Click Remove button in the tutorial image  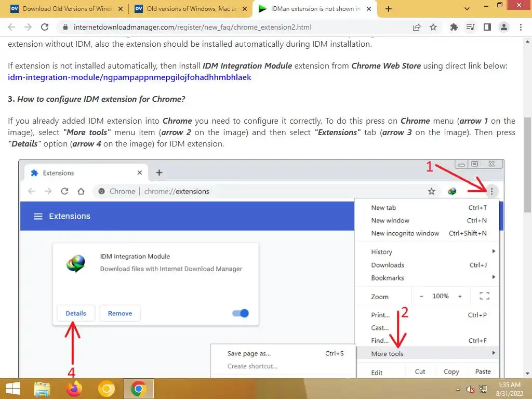pyautogui.click(x=120, y=313)
